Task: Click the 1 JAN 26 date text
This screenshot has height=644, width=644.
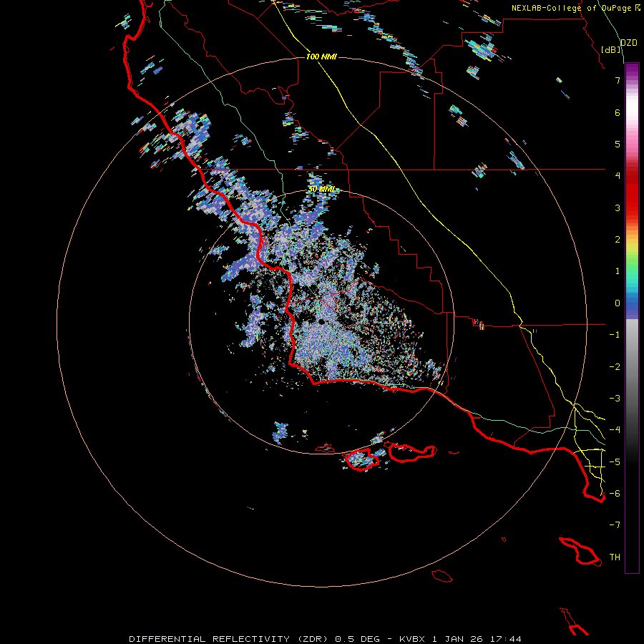Action: coord(457,639)
